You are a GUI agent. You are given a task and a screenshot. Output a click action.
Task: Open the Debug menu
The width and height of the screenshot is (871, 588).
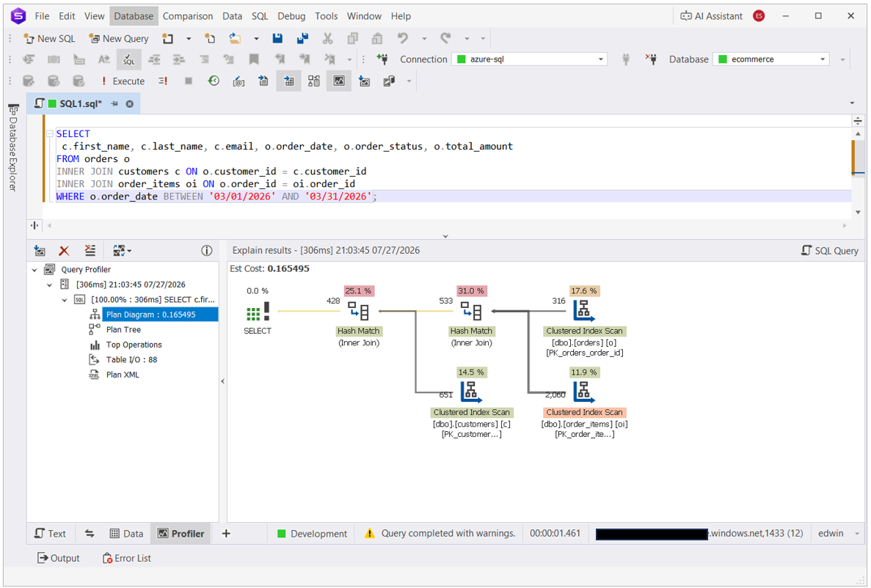point(291,16)
